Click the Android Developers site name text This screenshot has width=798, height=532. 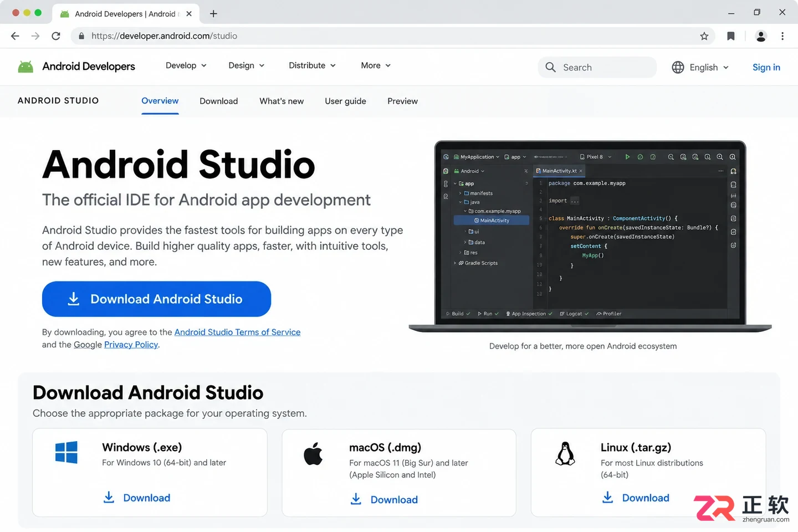[89, 66]
